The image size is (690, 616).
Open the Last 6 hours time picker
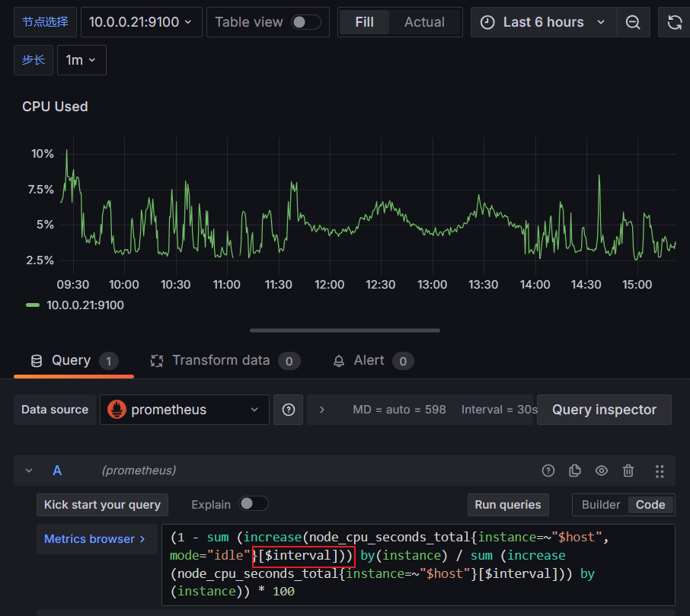pyautogui.click(x=543, y=22)
